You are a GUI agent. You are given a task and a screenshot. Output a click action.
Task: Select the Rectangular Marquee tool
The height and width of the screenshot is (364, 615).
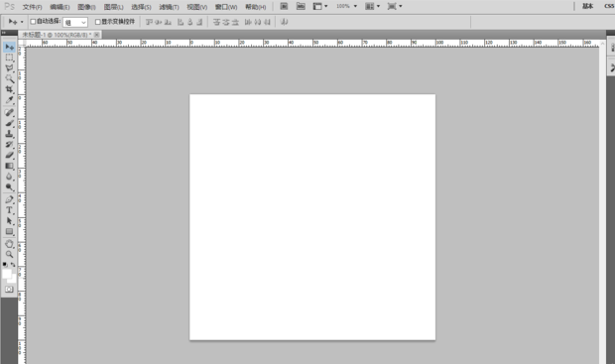tap(9, 58)
